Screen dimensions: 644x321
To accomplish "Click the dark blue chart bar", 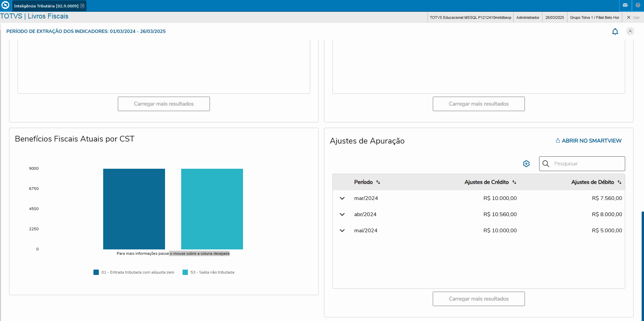I will [134, 209].
